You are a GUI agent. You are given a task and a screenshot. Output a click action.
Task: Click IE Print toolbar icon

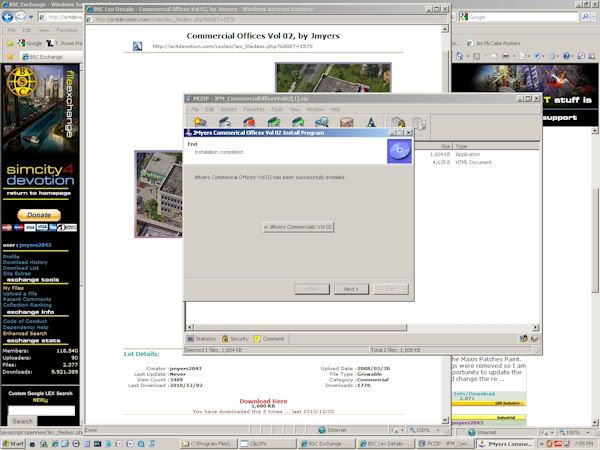point(505,56)
